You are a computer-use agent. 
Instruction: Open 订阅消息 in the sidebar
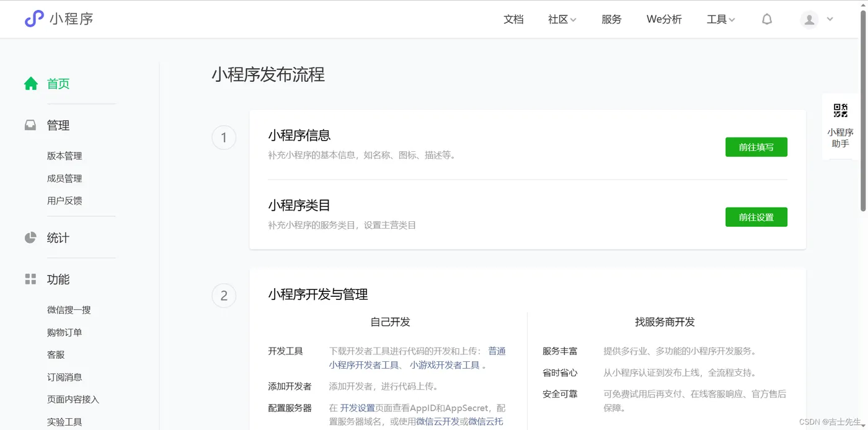coord(64,377)
